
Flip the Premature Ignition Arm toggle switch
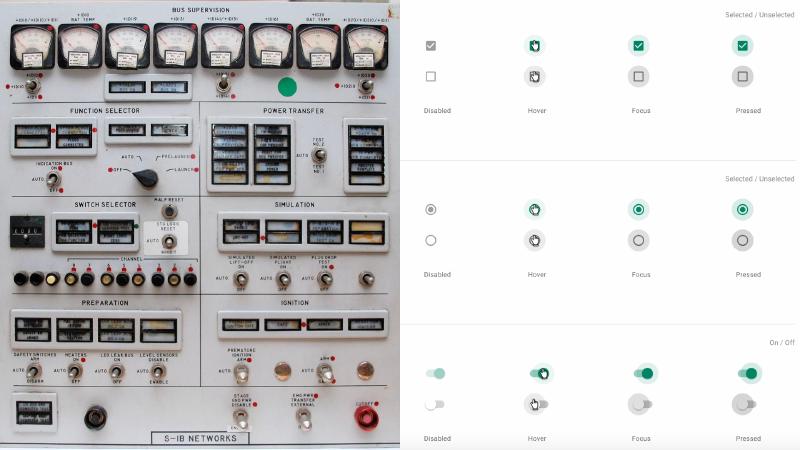click(241, 373)
